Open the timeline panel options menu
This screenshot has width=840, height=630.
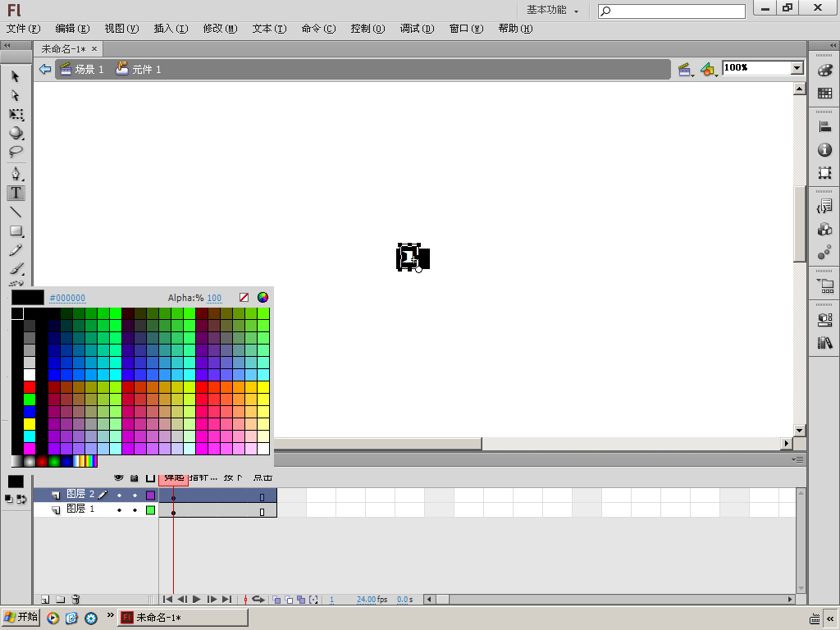[x=797, y=459]
